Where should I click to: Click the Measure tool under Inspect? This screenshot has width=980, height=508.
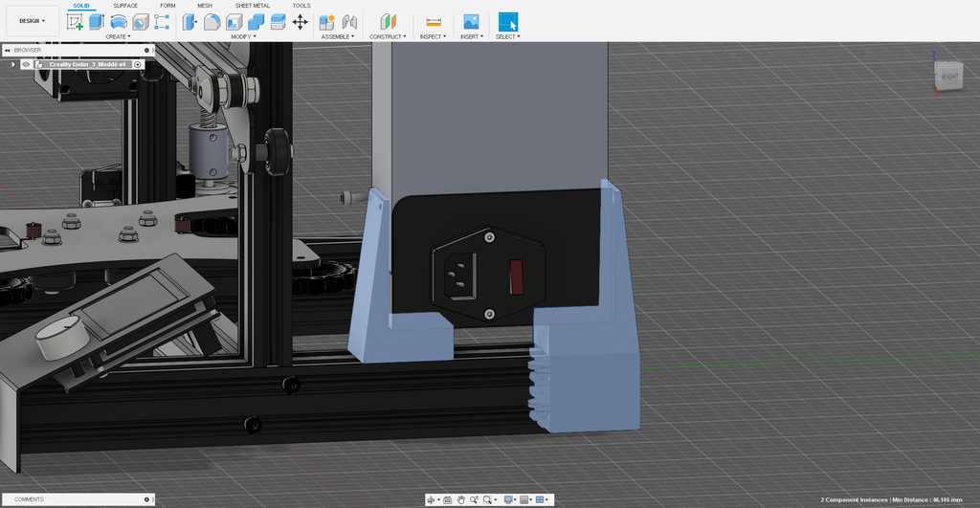[x=434, y=21]
